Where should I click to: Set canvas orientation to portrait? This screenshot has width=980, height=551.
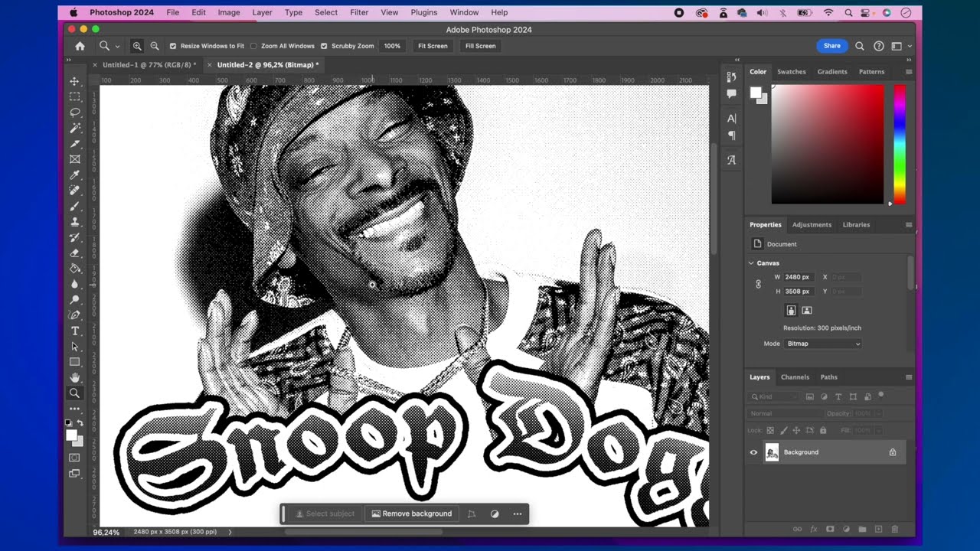point(792,311)
